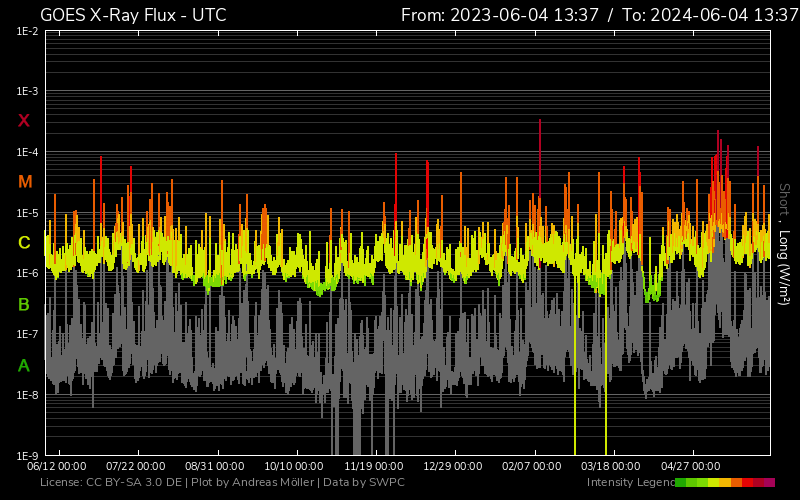
Task: Click the 04/27 00:00 x-axis date label
Action: 692,466
